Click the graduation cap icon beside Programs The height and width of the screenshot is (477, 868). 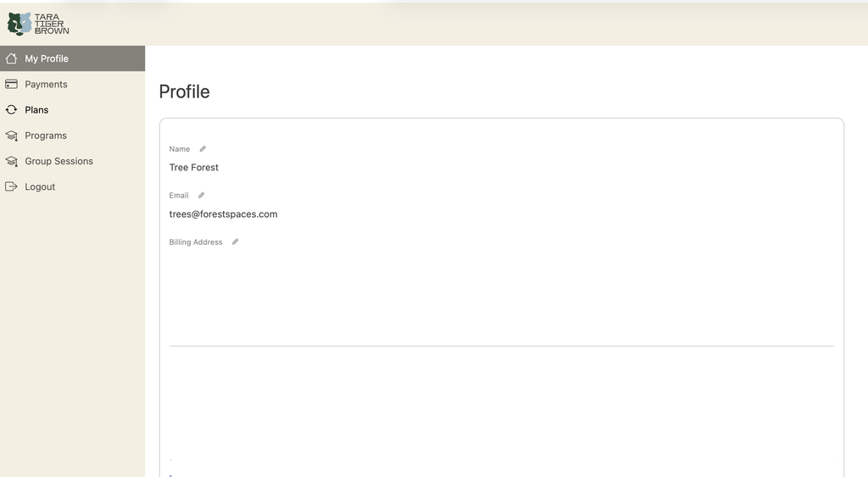tap(11, 136)
